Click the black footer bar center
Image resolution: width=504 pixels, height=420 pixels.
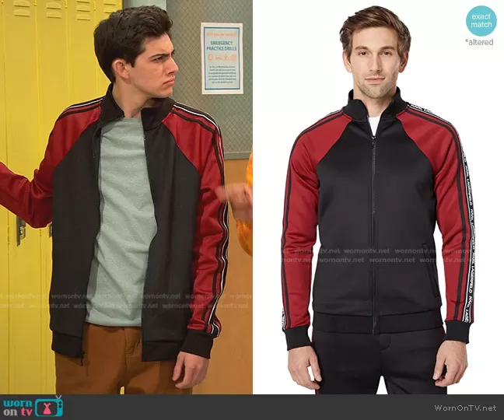252,407
